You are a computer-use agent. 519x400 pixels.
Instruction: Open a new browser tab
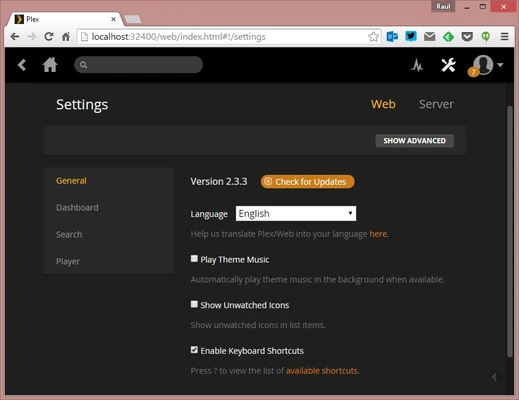click(133, 19)
